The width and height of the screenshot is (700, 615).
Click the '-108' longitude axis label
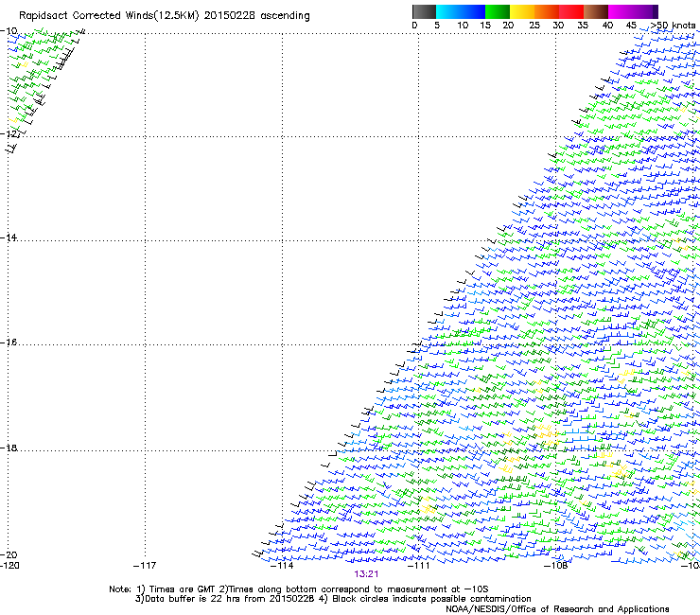tap(556, 566)
